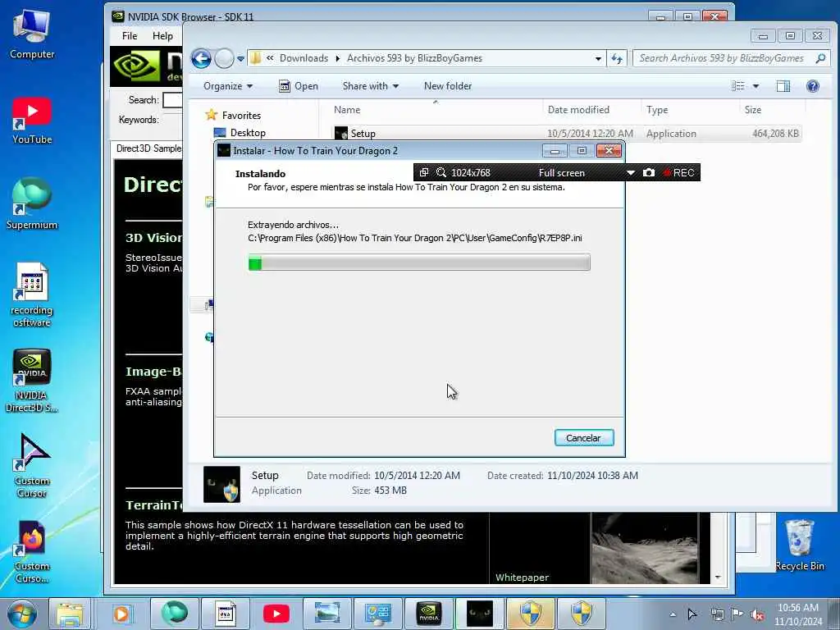Click the recorder magnifier icon

441,172
